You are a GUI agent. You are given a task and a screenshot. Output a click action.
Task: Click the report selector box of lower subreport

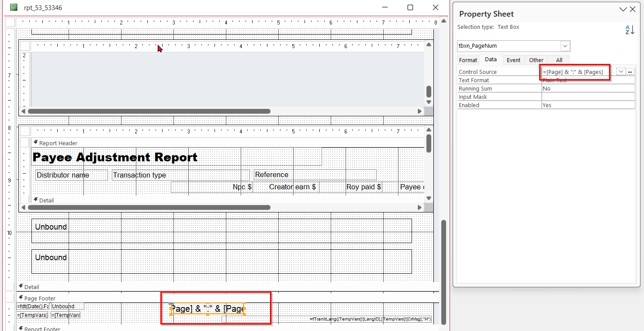coord(25,131)
